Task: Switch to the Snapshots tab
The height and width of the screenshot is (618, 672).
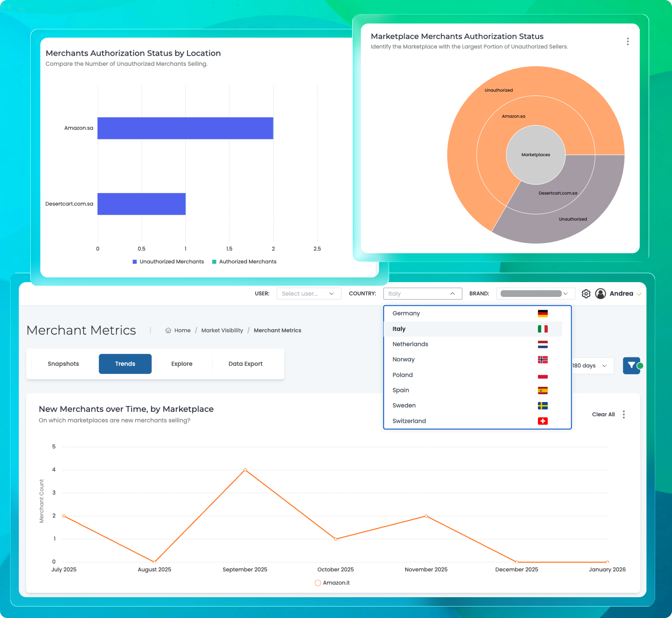Action: point(63,364)
